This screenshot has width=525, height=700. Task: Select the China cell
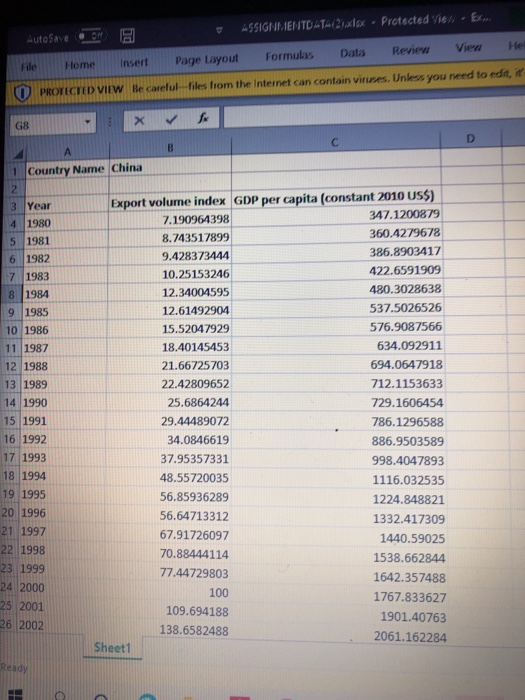click(x=170, y=168)
